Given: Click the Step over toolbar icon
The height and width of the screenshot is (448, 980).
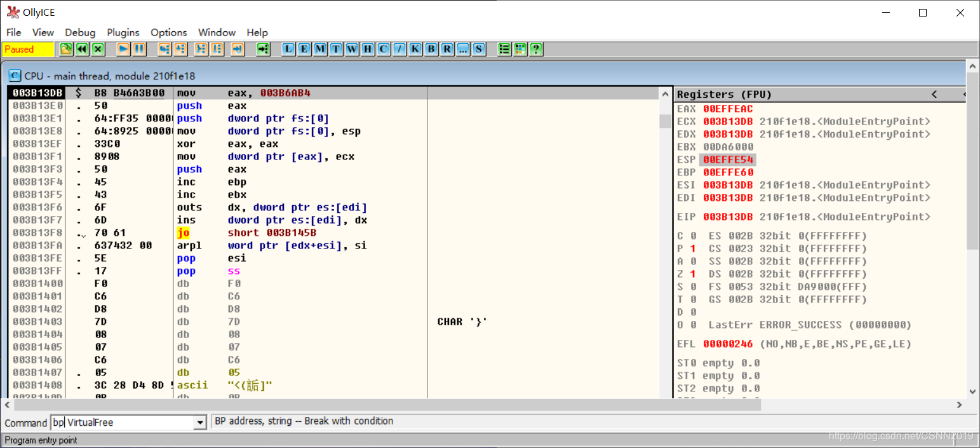Looking at the screenshot, I should pyautogui.click(x=180, y=49).
